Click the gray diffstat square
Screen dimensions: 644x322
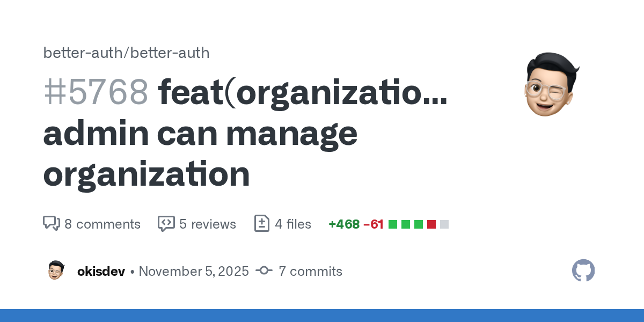[444, 224]
